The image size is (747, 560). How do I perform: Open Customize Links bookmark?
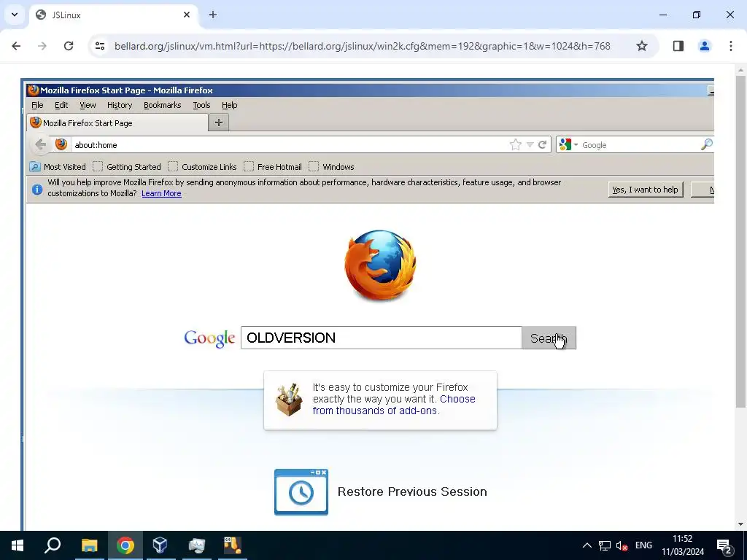click(202, 167)
